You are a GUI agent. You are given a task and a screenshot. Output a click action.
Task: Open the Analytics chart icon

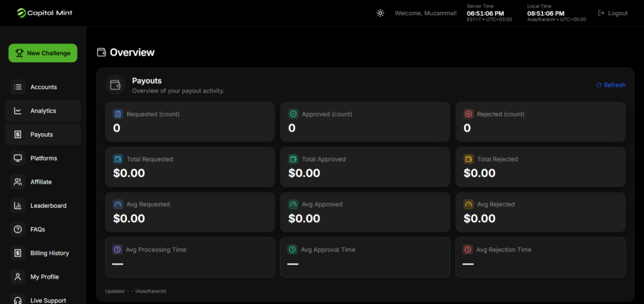[18, 111]
